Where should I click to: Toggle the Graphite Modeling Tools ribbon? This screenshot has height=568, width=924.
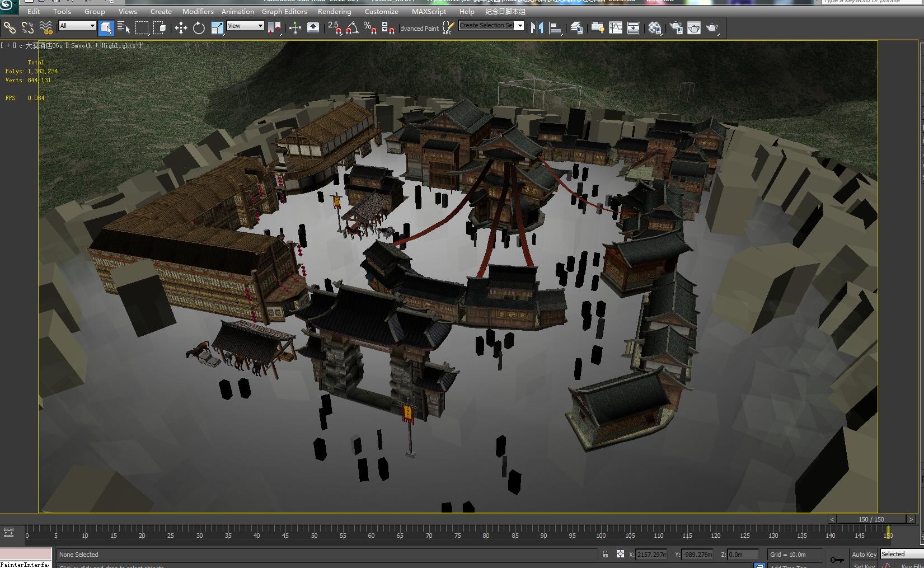597,27
